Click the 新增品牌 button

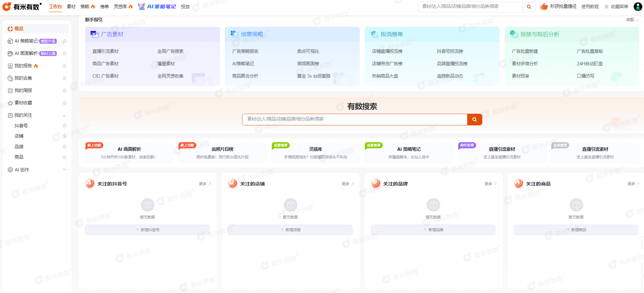[433, 230]
